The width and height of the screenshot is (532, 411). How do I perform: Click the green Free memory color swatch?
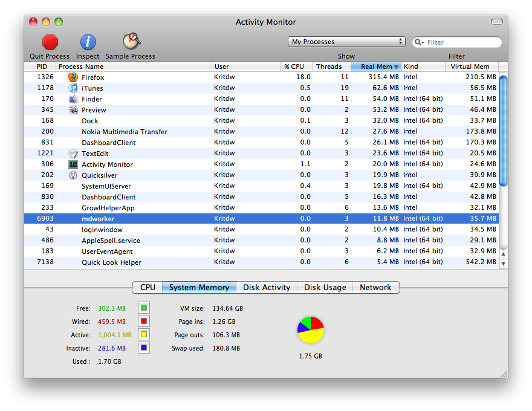144,308
